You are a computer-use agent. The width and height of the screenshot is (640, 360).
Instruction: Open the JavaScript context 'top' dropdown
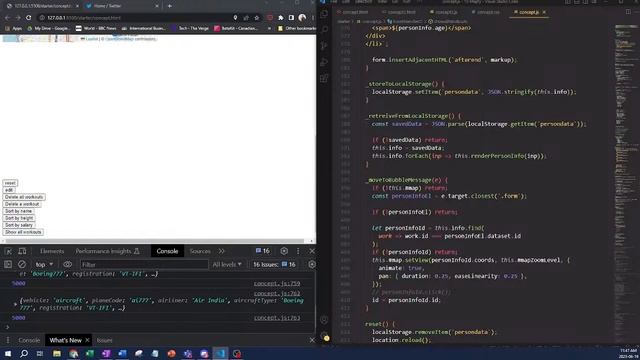pyautogui.click(x=44, y=264)
